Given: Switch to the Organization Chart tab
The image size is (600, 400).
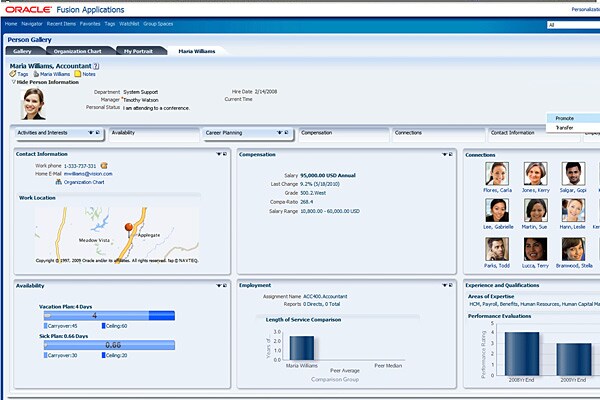Looking at the screenshot, I should 78,51.
